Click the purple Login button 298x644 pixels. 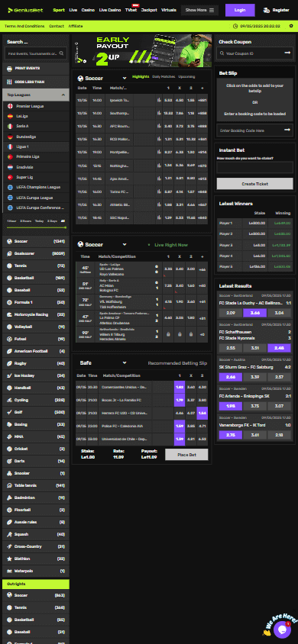240,10
